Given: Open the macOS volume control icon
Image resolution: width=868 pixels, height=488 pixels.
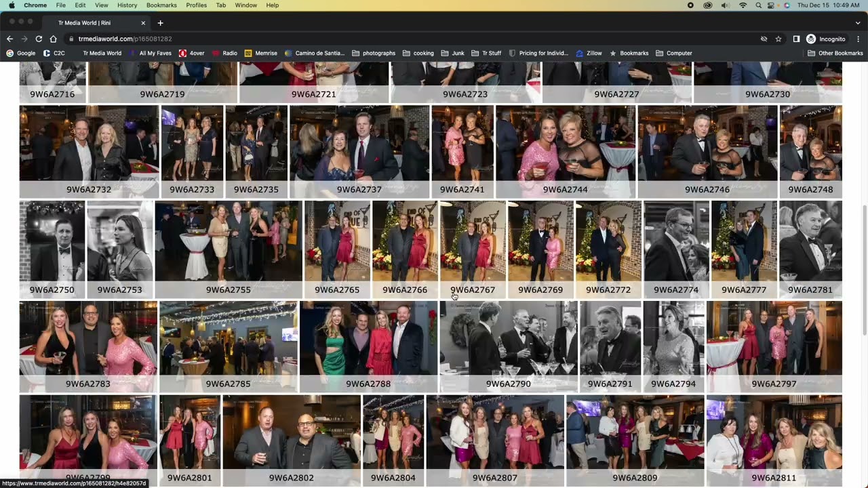Looking at the screenshot, I should [725, 5].
